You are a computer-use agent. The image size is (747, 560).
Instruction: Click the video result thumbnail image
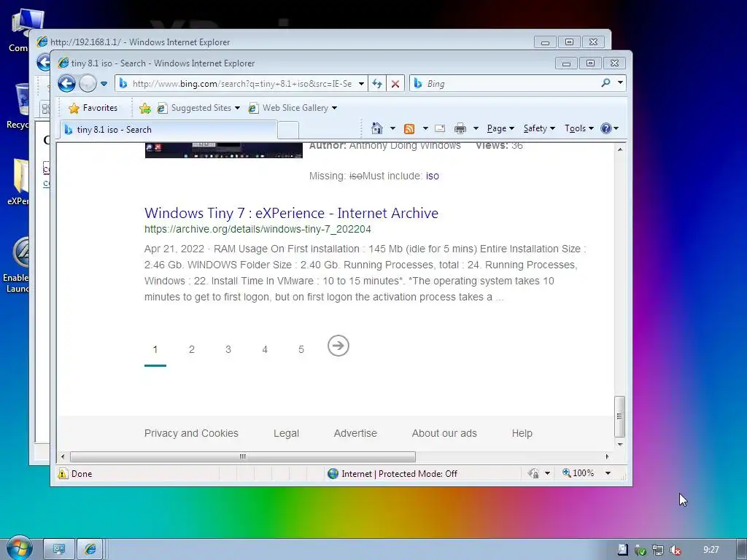click(x=223, y=150)
